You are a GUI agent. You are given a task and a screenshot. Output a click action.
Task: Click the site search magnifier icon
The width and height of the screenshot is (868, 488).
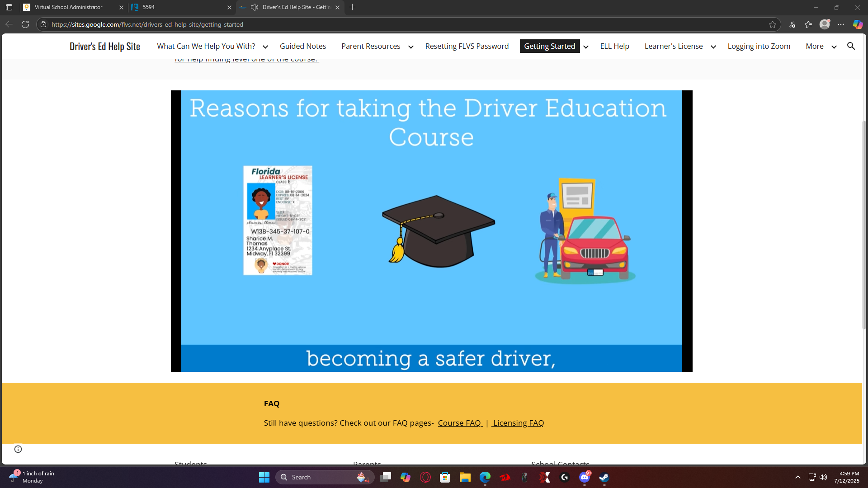click(x=851, y=46)
